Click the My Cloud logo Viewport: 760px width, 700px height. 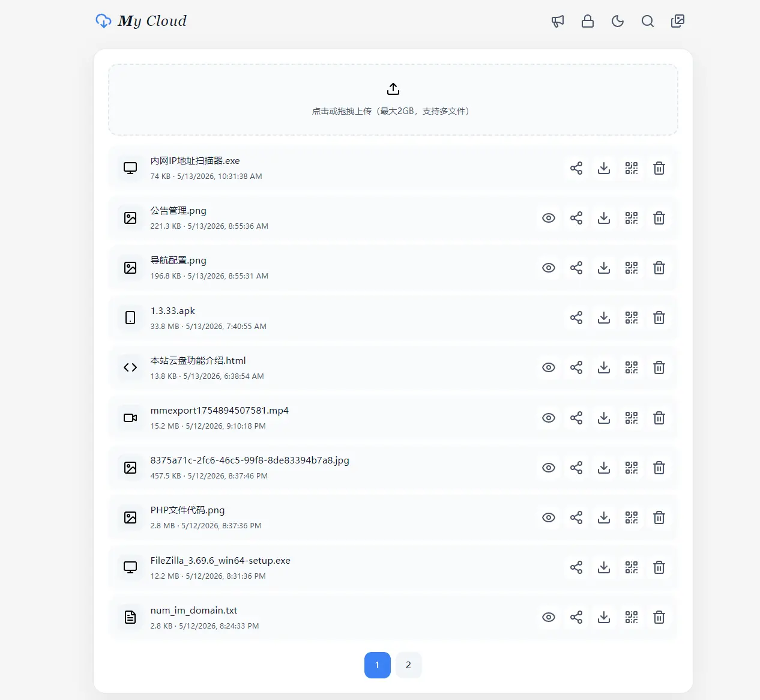[141, 21]
